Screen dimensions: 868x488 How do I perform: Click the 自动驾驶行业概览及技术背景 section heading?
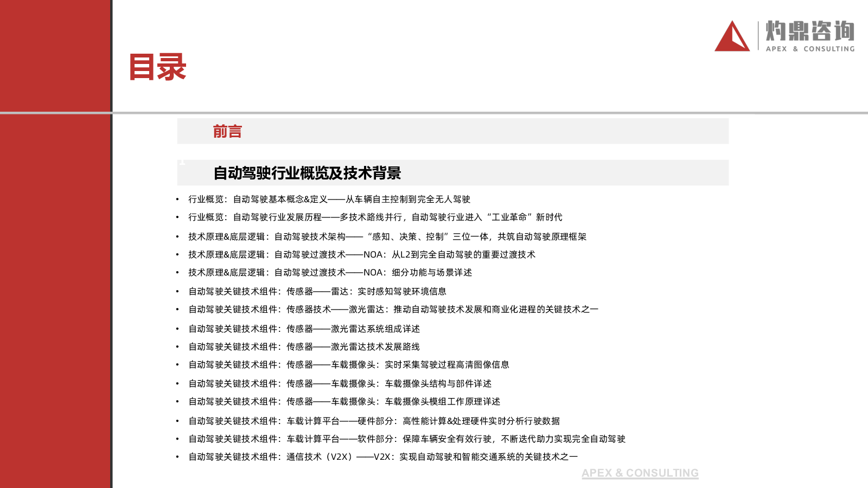[x=307, y=173]
